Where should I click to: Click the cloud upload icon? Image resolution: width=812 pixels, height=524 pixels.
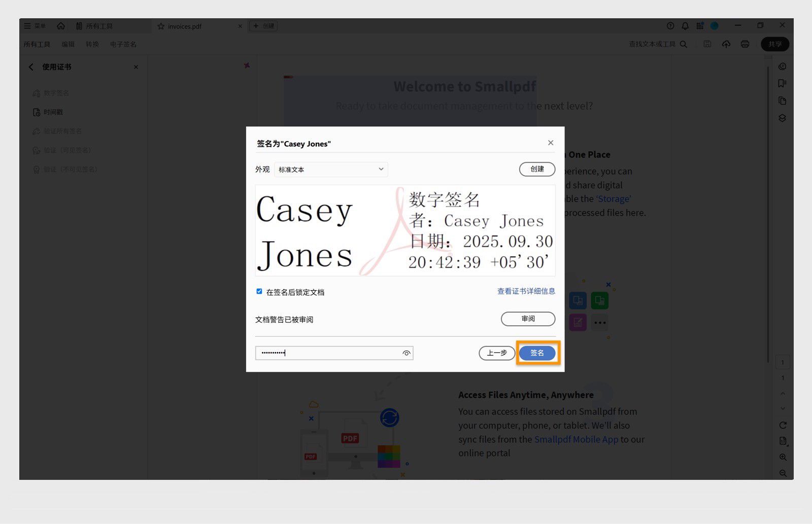(x=726, y=44)
